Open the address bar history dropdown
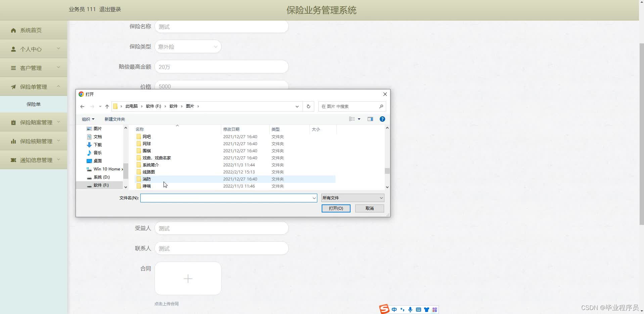This screenshot has height=314, width=644. pyautogui.click(x=297, y=107)
